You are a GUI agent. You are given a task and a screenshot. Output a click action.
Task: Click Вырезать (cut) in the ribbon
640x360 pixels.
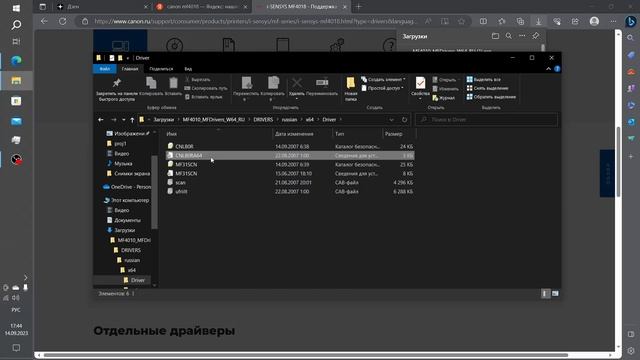[x=198, y=80]
